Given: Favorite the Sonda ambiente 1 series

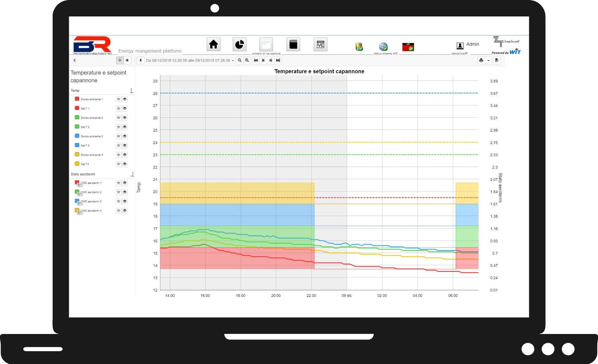Looking at the screenshot, I should coord(118,99).
